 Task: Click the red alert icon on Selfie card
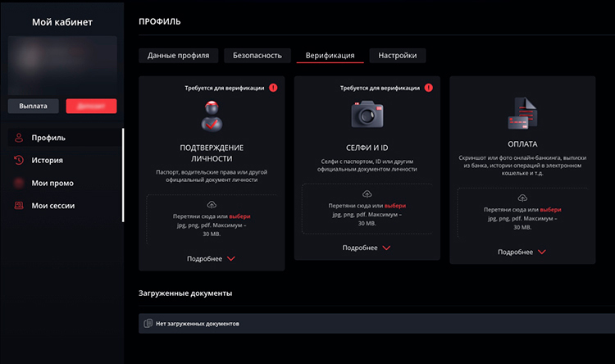(x=429, y=88)
